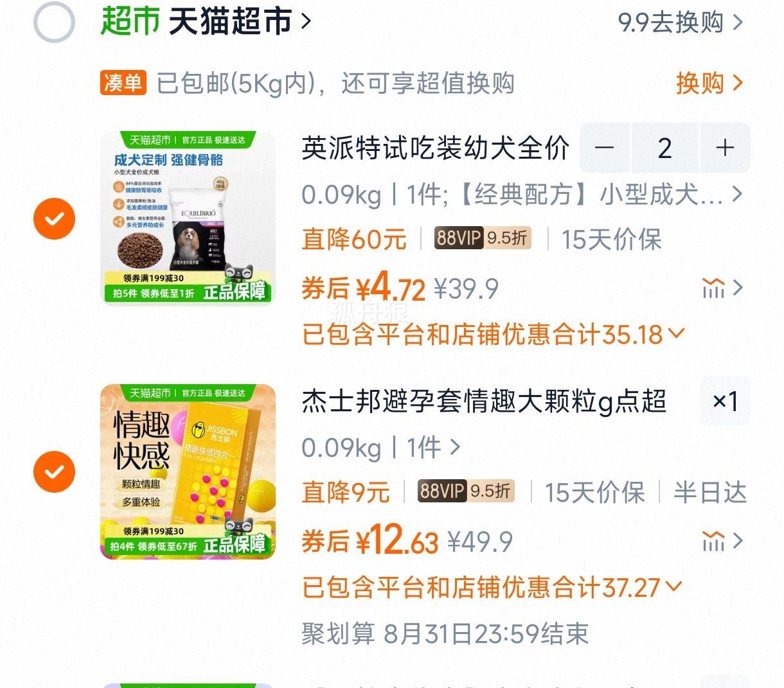
Task: Tap the 凑单 orange tag
Action: click(x=123, y=83)
